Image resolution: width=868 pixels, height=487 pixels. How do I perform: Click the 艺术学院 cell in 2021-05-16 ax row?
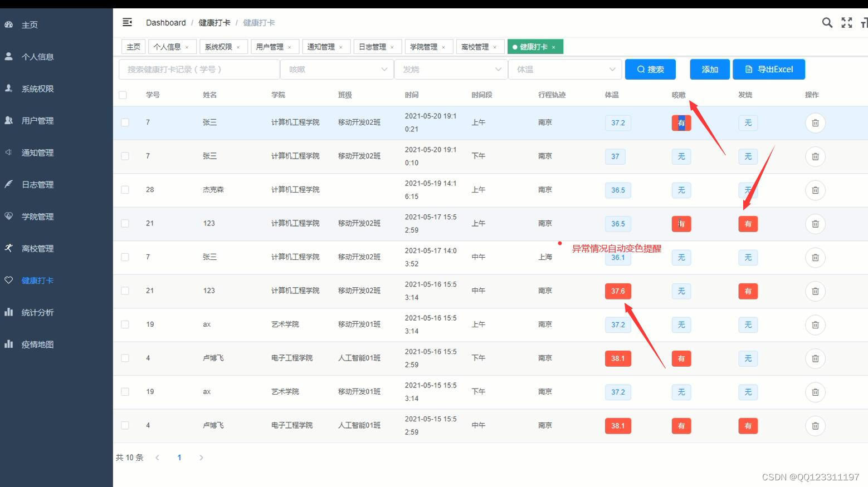[285, 324]
